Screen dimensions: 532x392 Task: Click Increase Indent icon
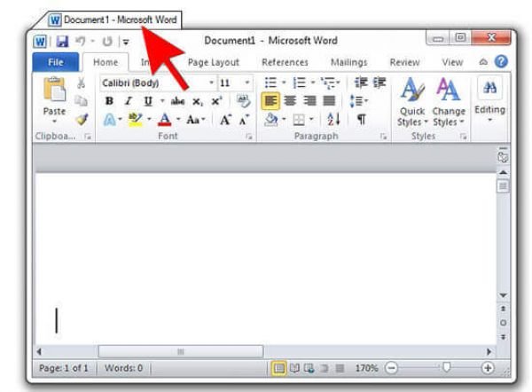click(379, 82)
